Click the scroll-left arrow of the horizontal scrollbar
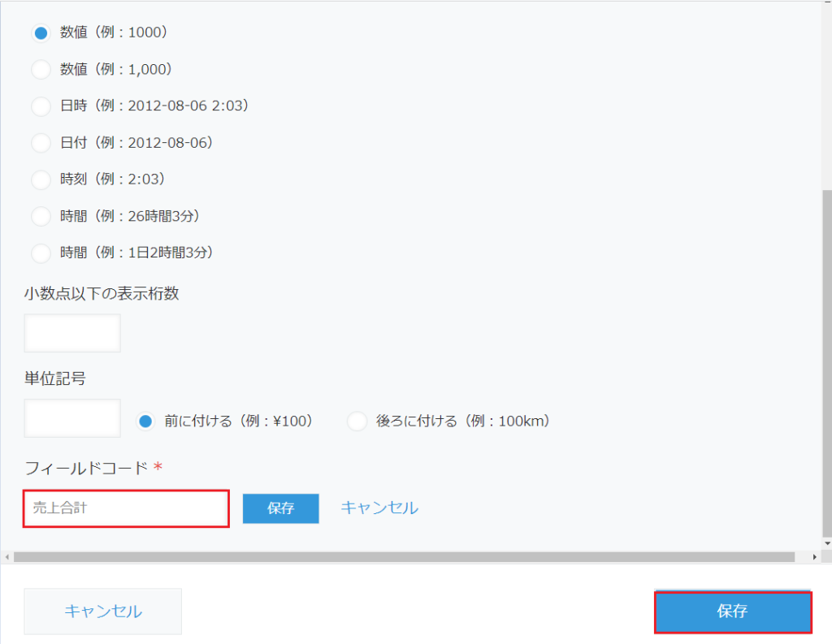The image size is (832, 644). click(6, 557)
